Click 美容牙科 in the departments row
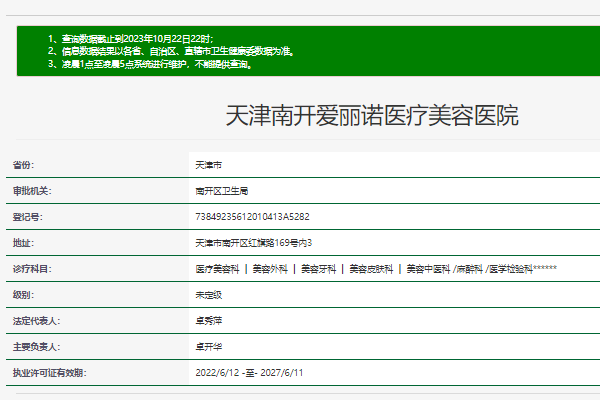Image resolution: width=600 pixels, height=400 pixels. (x=318, y=269)
